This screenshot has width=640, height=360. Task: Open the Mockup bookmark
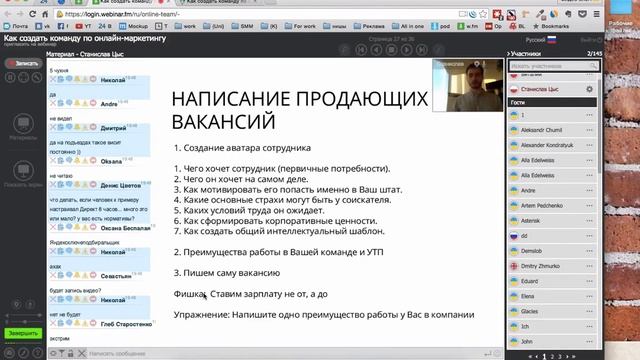coord(133,26)
